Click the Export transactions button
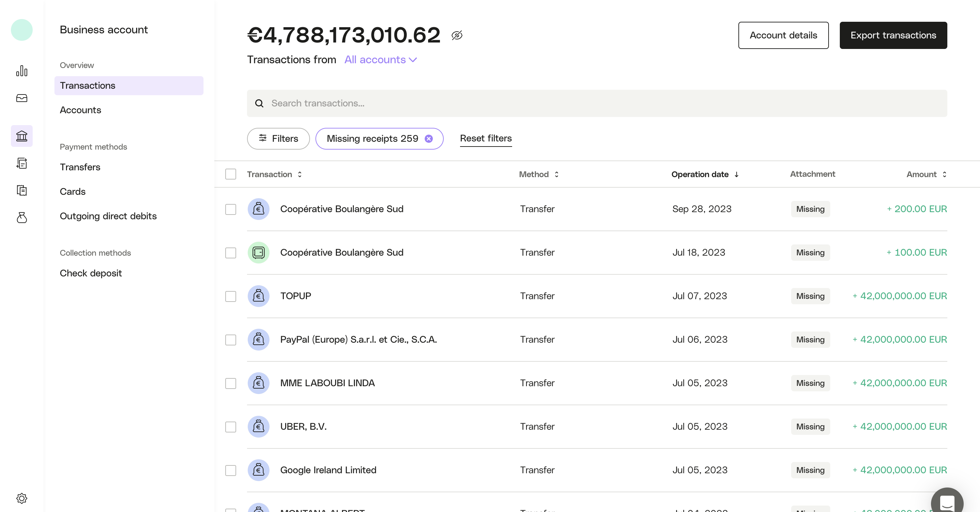This screenshot has width=980, height=512. [893, 35]
